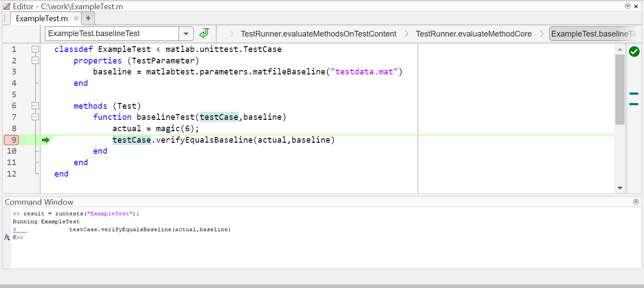644x288 pixels.
Task: Toggle the breakpoint on line 9
Action: coord(14,140)
